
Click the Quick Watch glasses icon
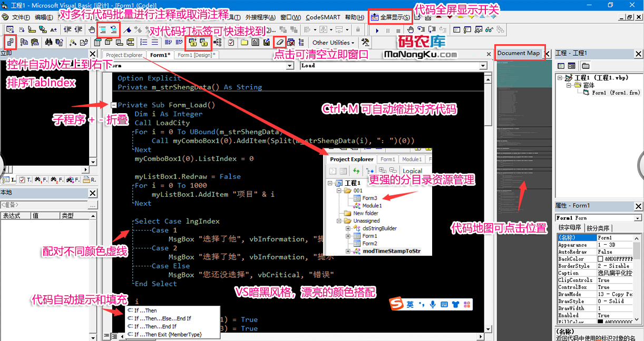pyautogui.click(x=489, y=31)
